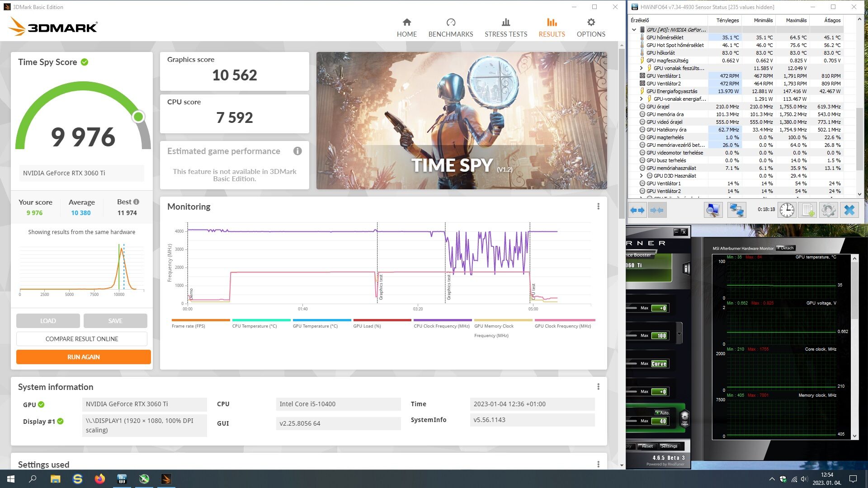Click the HWiNFO monitor magnifier icon

713,210
